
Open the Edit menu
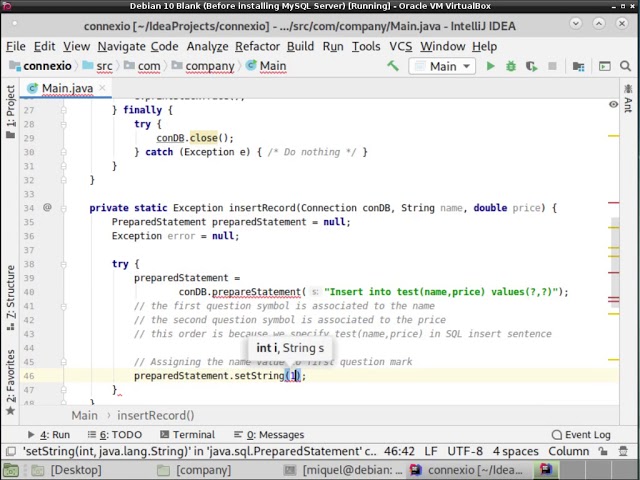pyautogui.click(x=44, y=47)
